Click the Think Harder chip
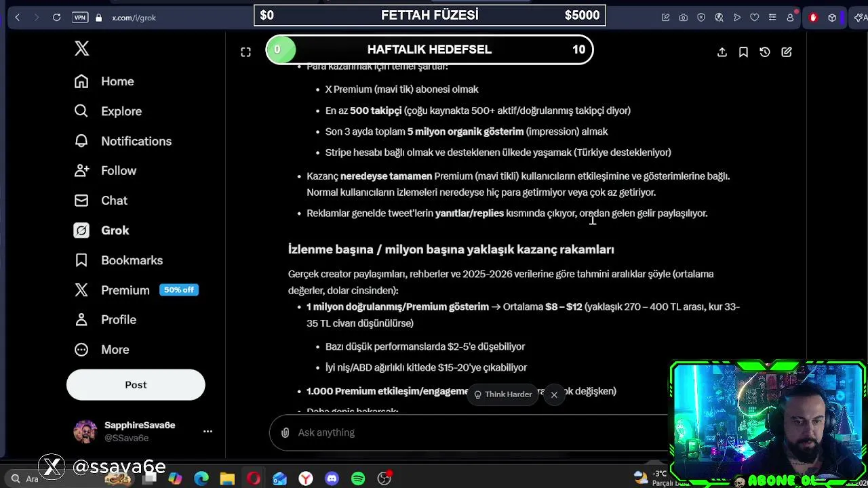Viewport: 868px width, 488px height. (502, 394)
